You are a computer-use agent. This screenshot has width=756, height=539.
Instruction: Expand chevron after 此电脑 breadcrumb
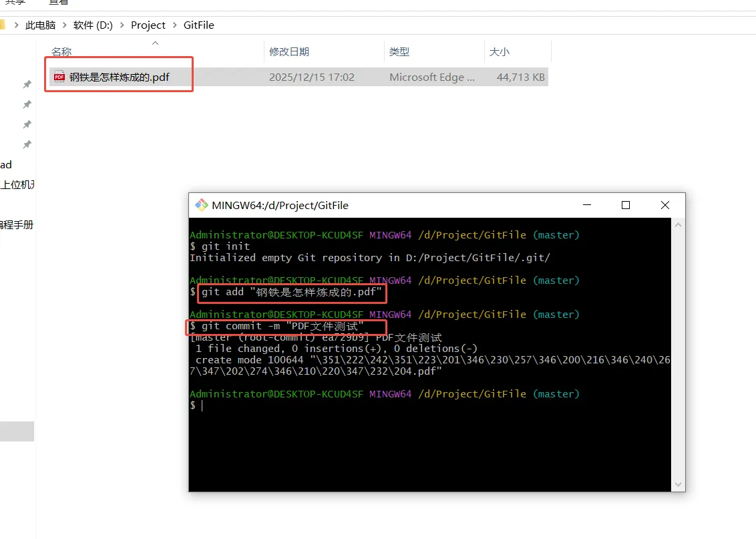click(x=65, y=25)
